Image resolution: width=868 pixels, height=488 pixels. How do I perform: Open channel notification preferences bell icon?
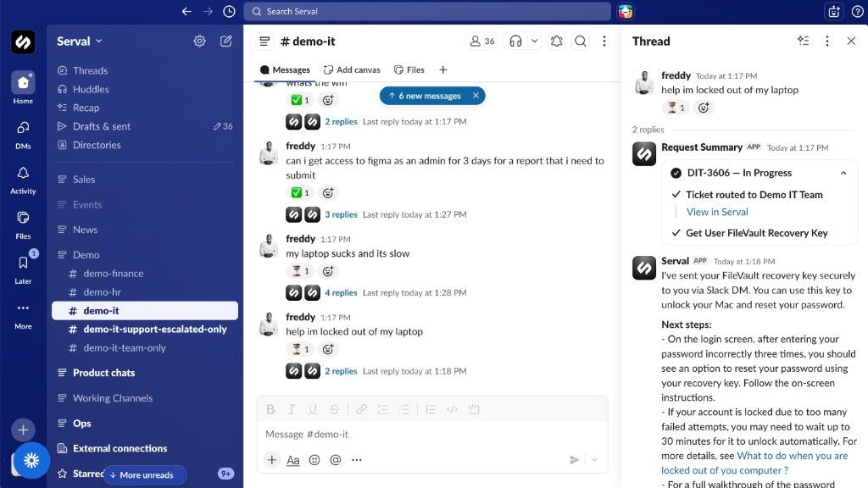coord(557,41)
